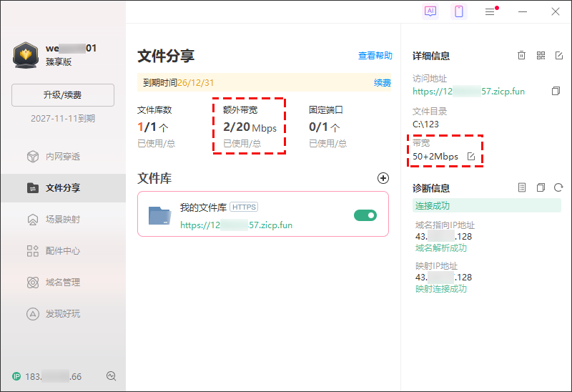Open network diagnosis icon beside IP address
Image resolution: width=572 pixels, height=392 pixels.
111,376
